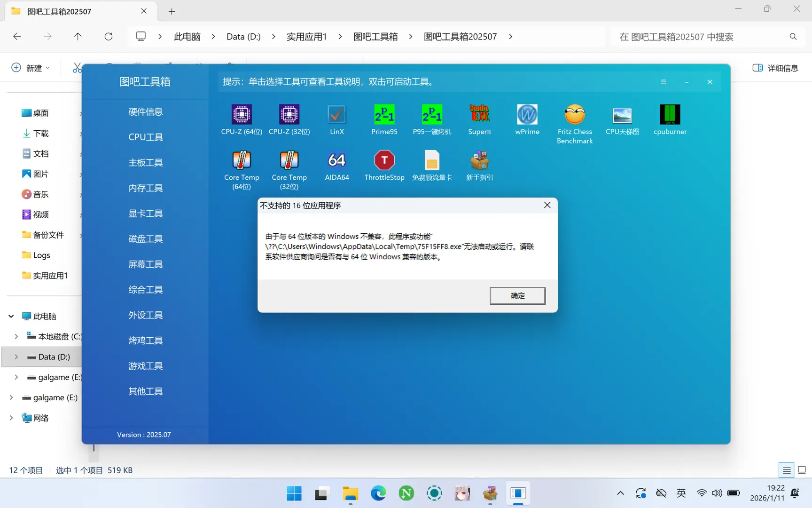Expand the 本地磁盘 (C:) tree node

coord(16,336)
